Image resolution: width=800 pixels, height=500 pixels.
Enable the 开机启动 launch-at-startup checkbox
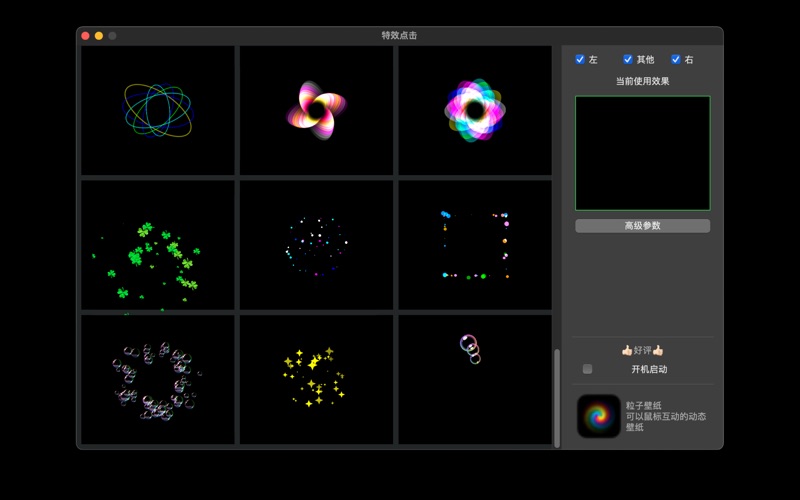tap(587, 369)
